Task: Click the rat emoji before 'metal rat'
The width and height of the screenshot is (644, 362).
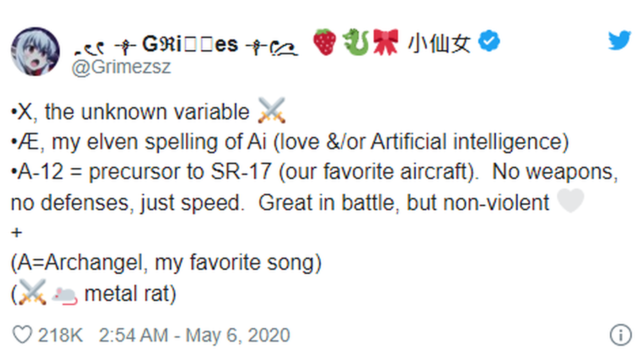Action: pos(65,293)
